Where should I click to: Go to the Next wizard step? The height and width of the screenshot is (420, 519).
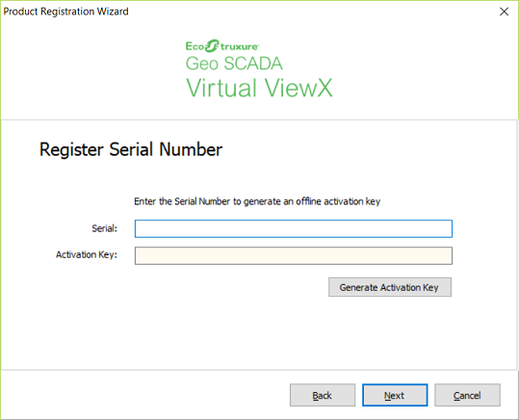coord(395,395)
